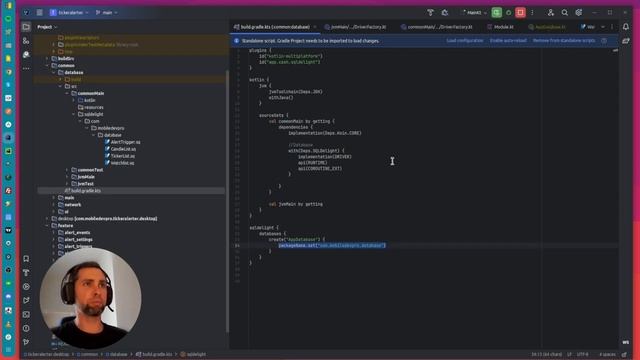
Task: Click the highlighted packageName.set line
Action: pyautogui.click(x=332, y=245)
